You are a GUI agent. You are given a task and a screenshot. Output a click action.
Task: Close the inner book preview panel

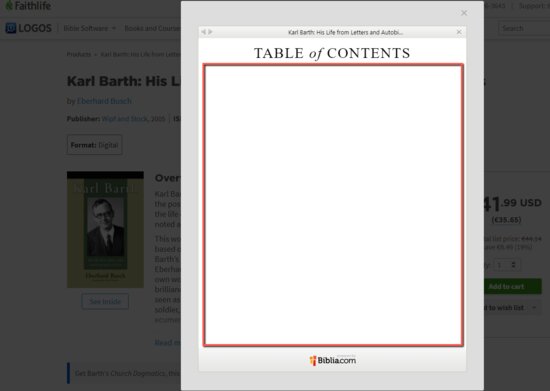pos(459,32)
